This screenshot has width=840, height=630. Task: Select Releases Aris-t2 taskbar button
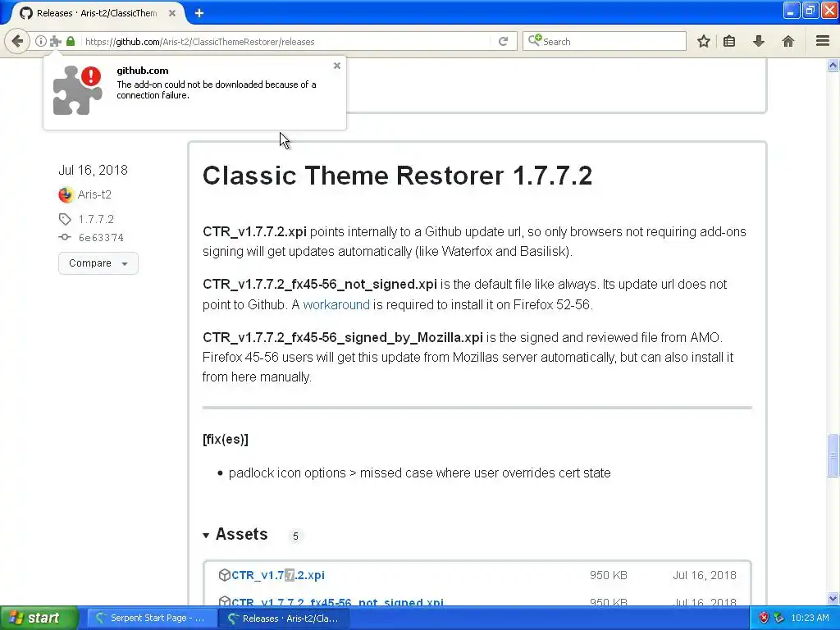pyautogui.click(x=285, y=619)
